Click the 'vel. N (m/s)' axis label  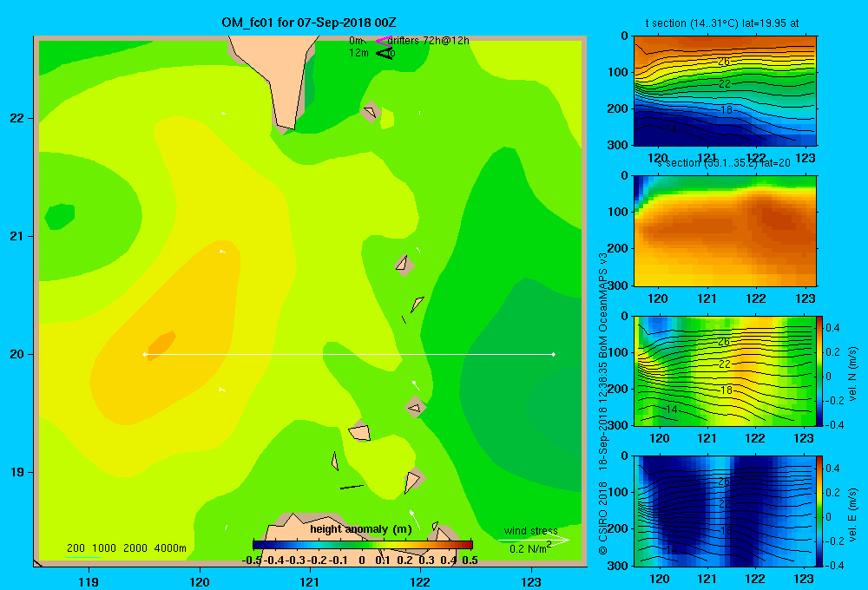point(852,373)
